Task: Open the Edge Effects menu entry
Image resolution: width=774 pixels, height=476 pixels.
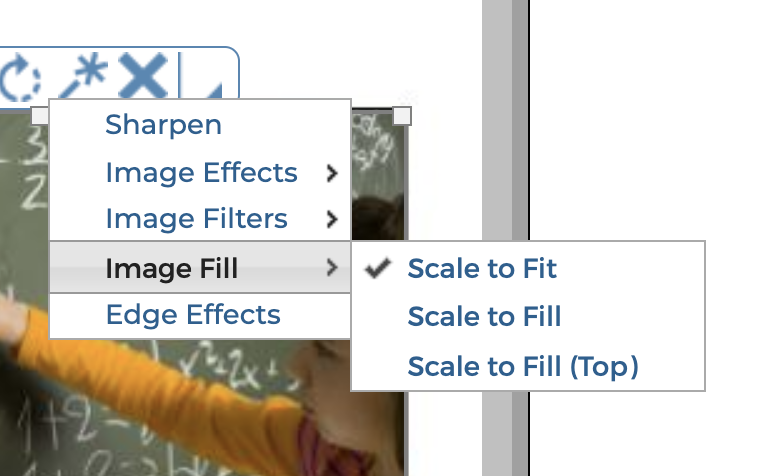Action: tap(192, 315)
